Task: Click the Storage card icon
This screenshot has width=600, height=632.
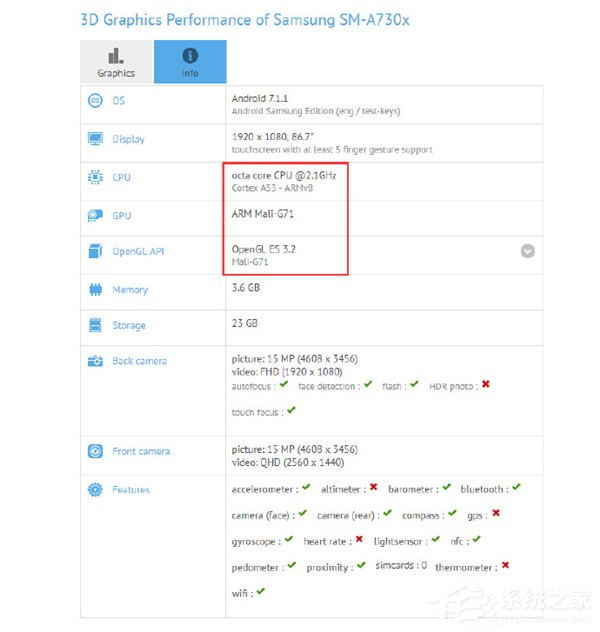Action: pyautogui.click(x=96, y=325)
